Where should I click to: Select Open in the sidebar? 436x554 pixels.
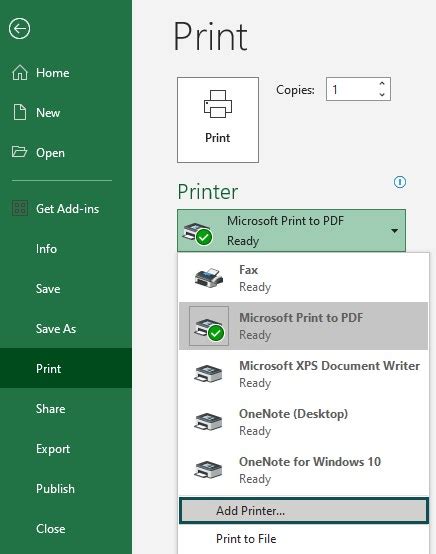pos(66,152)
